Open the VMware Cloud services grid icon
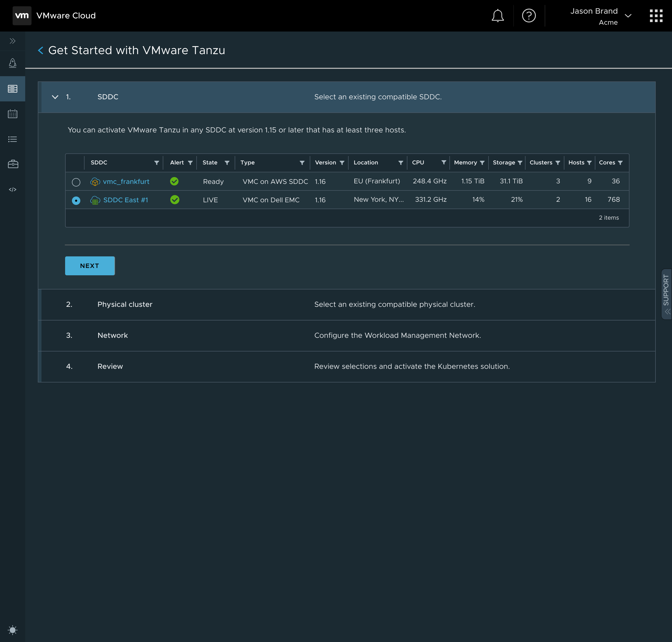672x642 pixels. (x=655, y=15)
